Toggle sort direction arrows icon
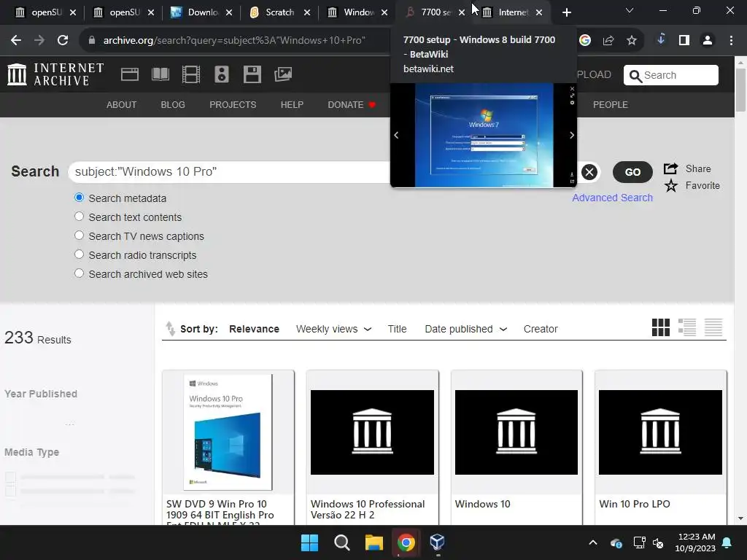 (x=170, y=329)
